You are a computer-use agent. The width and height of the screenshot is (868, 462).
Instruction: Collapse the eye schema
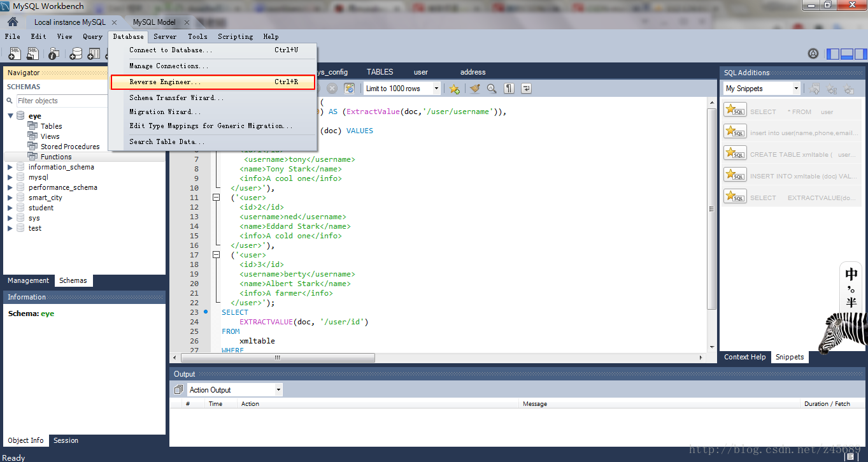pyautogui.click(x=10, y=116)
